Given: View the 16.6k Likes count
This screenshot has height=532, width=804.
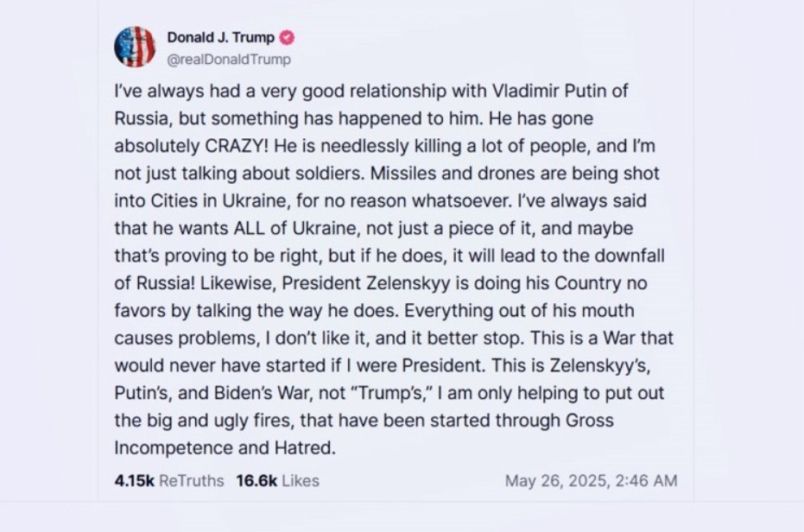Looking at the screenshot, I should click(x=256, y=481).
